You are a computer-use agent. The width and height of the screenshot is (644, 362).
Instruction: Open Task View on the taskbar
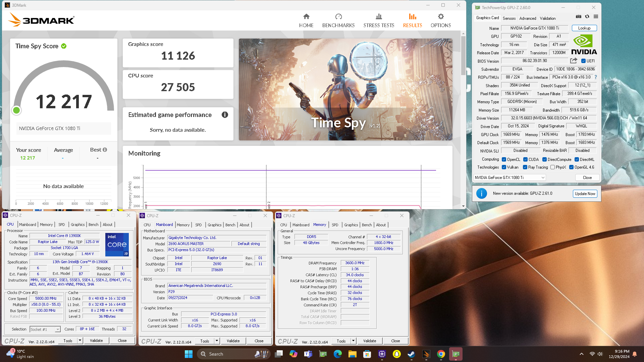point(279,354)
